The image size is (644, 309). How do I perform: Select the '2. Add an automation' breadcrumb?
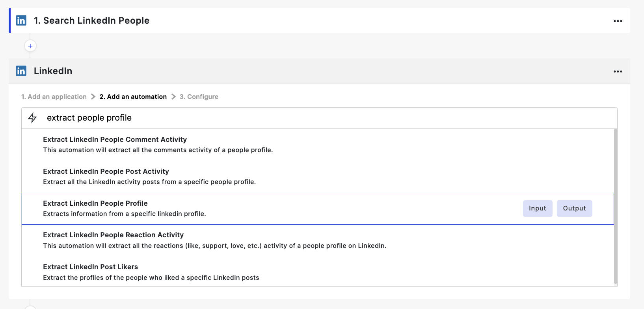click(133, 97)
